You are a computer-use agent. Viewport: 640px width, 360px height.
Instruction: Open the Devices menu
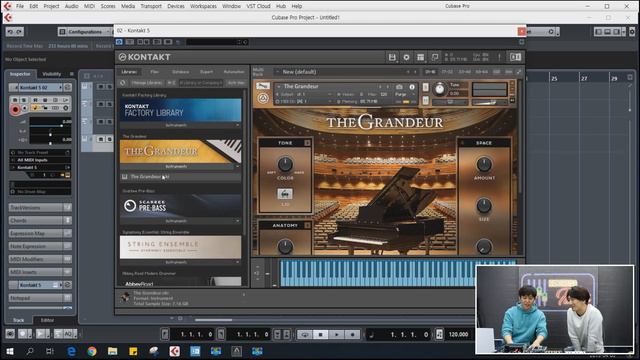pos(176,6)
